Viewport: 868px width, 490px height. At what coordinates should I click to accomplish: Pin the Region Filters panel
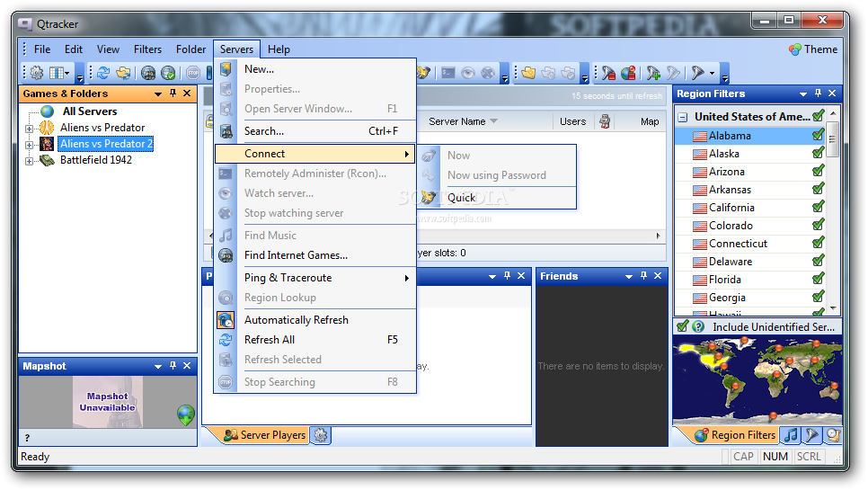(818, 94)
